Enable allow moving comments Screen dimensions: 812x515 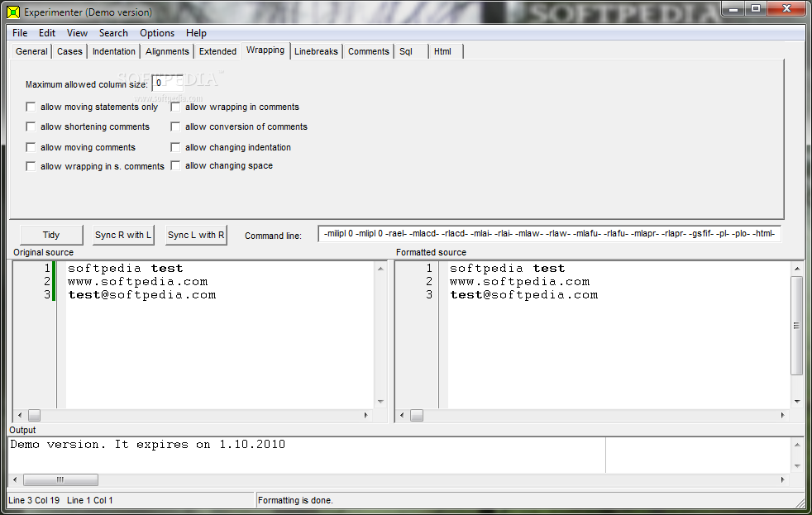31,147
